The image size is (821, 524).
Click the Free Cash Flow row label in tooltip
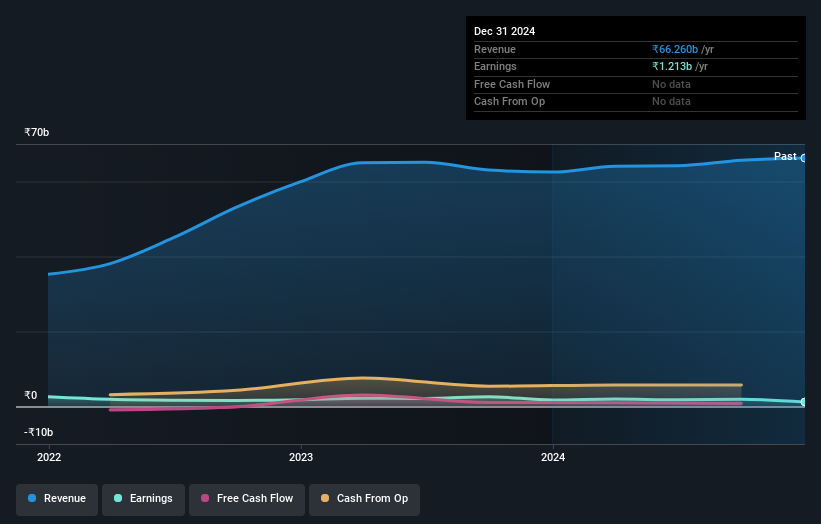(x=512, y=84)
